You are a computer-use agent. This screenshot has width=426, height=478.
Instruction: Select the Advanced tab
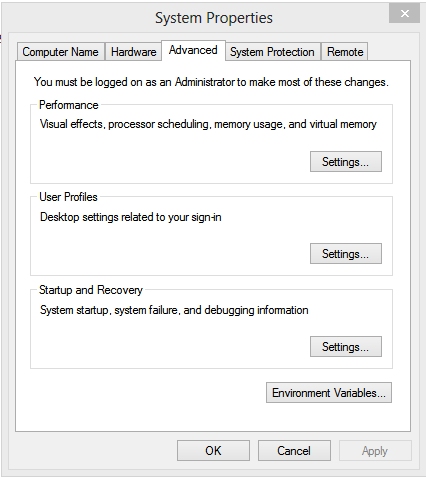tap(193, 50)
